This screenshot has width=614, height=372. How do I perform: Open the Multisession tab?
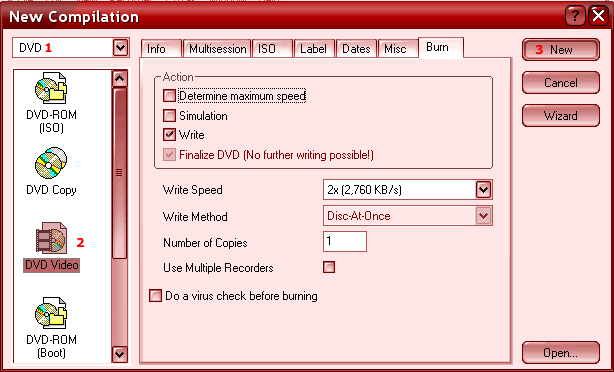(217, 49)
